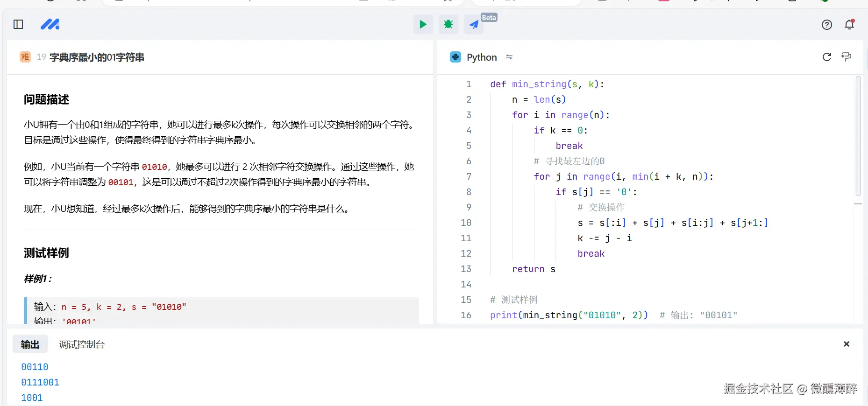Screen dimensions: 868x406
Task: Click code line if s[j] == '0'
Action: click(596, 192)
